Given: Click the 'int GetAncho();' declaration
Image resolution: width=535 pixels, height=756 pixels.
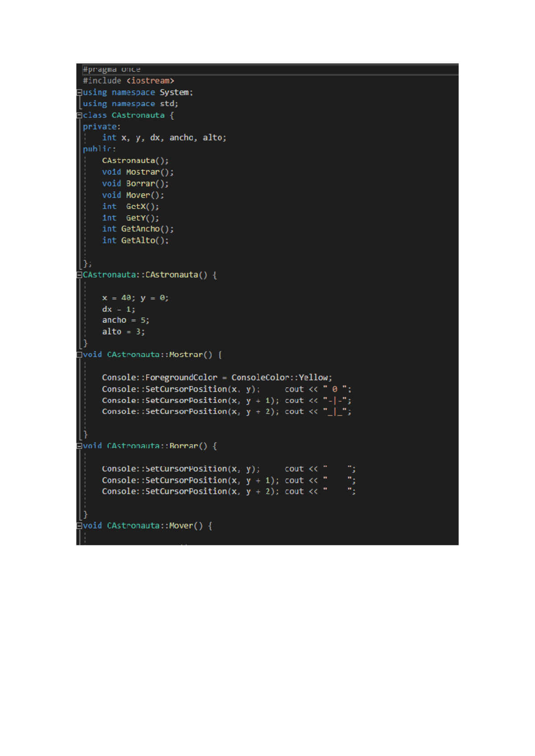Looking at the screenshot, I should point(138,229).
